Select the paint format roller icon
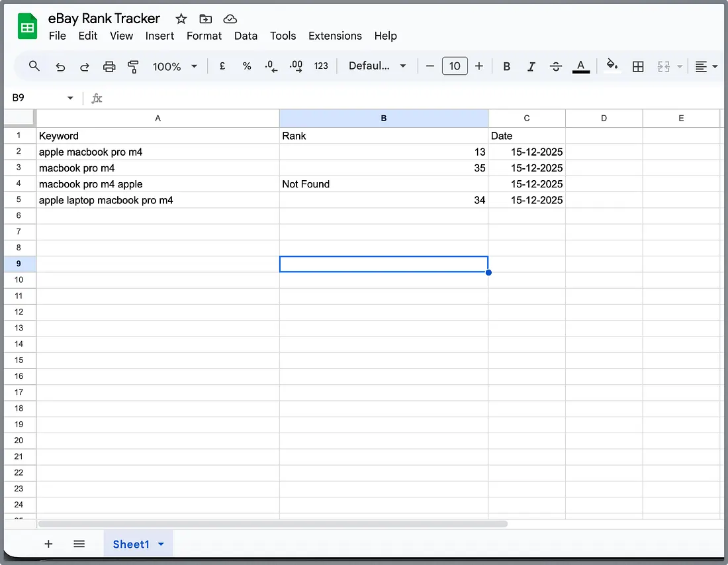This screenshot has height=565, width=728. 134,66
